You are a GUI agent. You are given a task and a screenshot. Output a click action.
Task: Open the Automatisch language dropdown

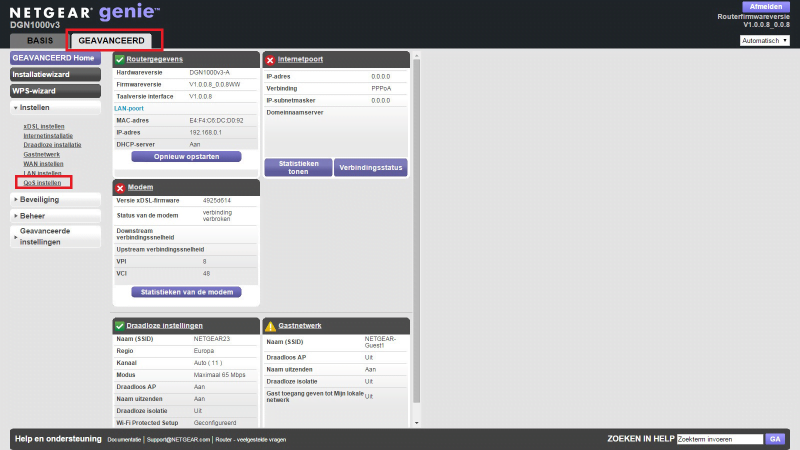point(764,40)
